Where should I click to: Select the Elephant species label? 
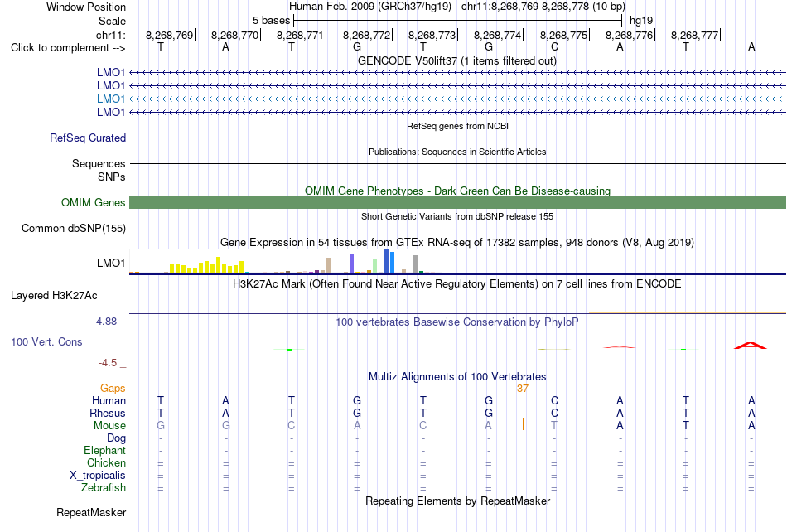[105, 450]
